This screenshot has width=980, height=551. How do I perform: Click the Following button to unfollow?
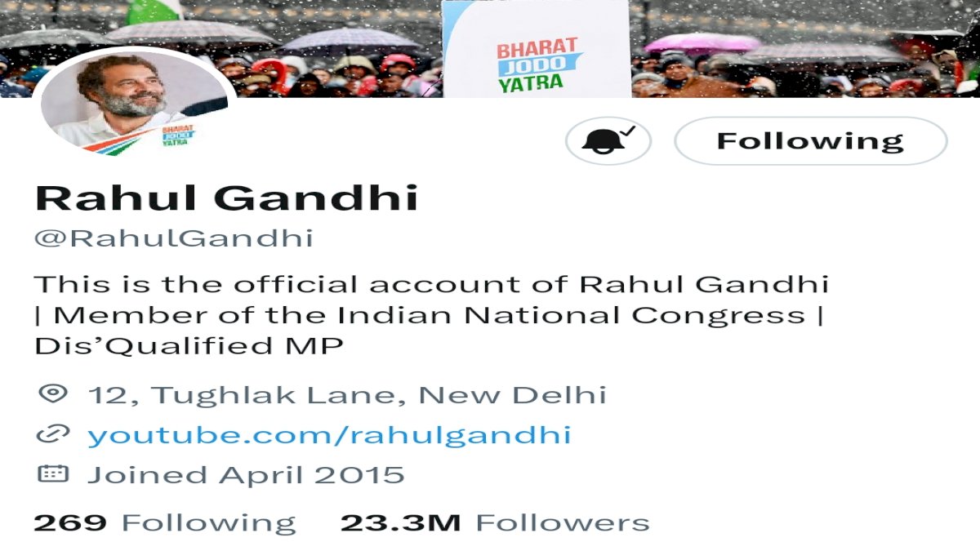click(x=810, y=141)
